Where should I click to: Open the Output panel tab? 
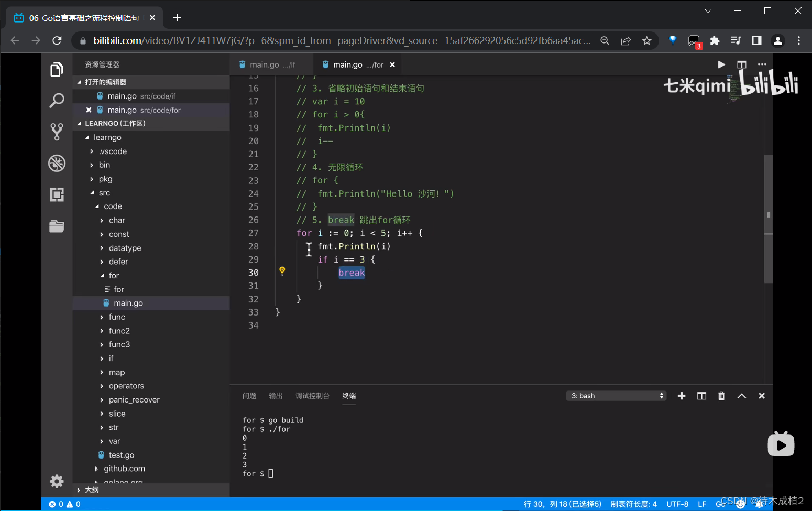point(276,396)
